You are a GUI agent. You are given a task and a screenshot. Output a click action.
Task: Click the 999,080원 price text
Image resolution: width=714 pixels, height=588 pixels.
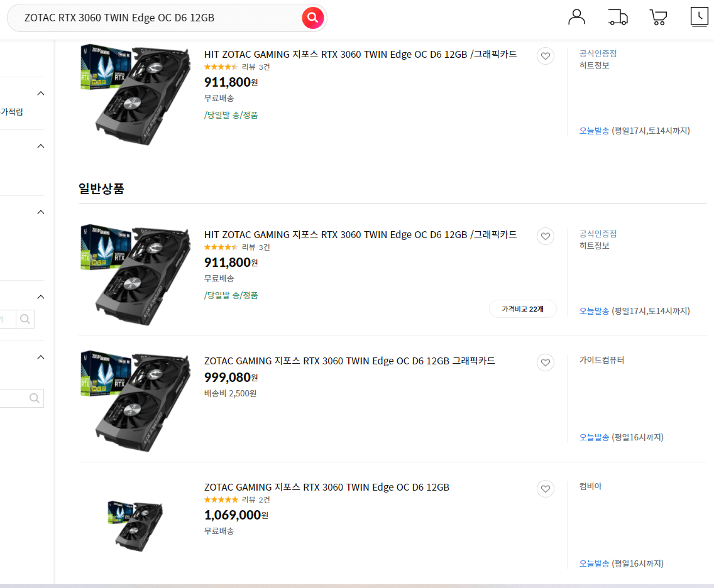(x=231, y=378)
